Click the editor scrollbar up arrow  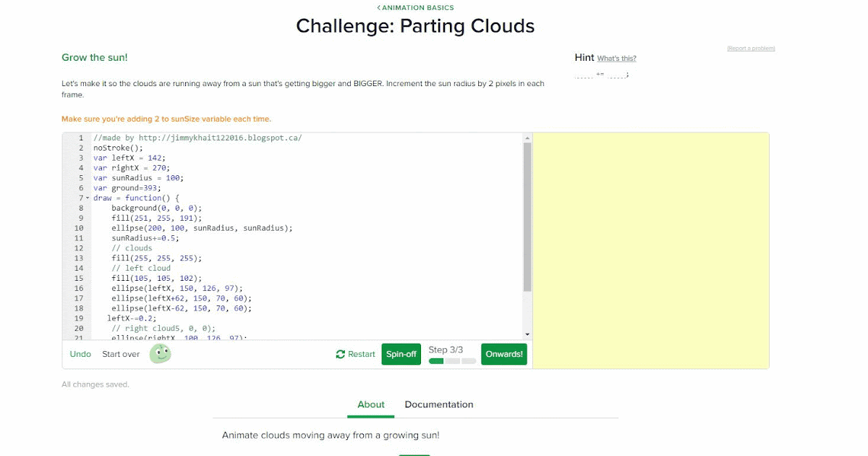coord(527,137)
